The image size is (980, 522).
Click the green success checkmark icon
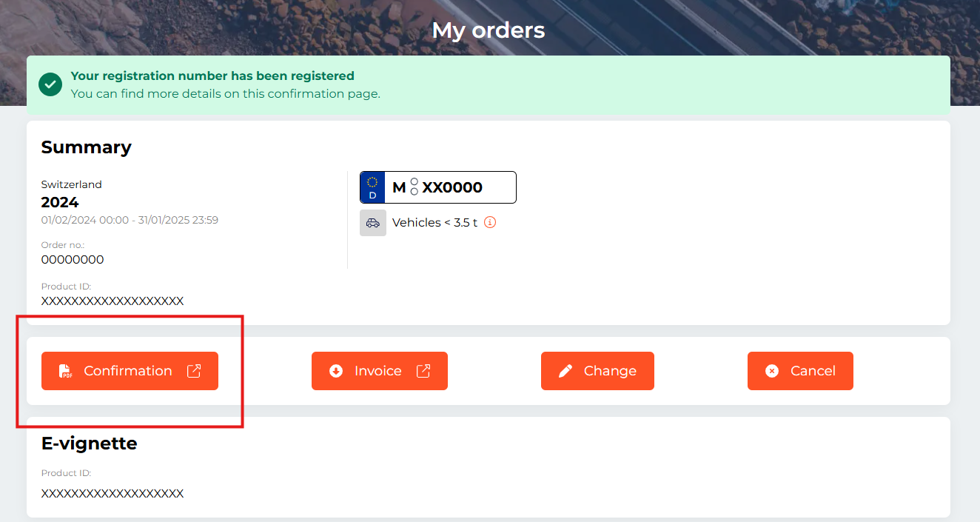tap(50, 84)
